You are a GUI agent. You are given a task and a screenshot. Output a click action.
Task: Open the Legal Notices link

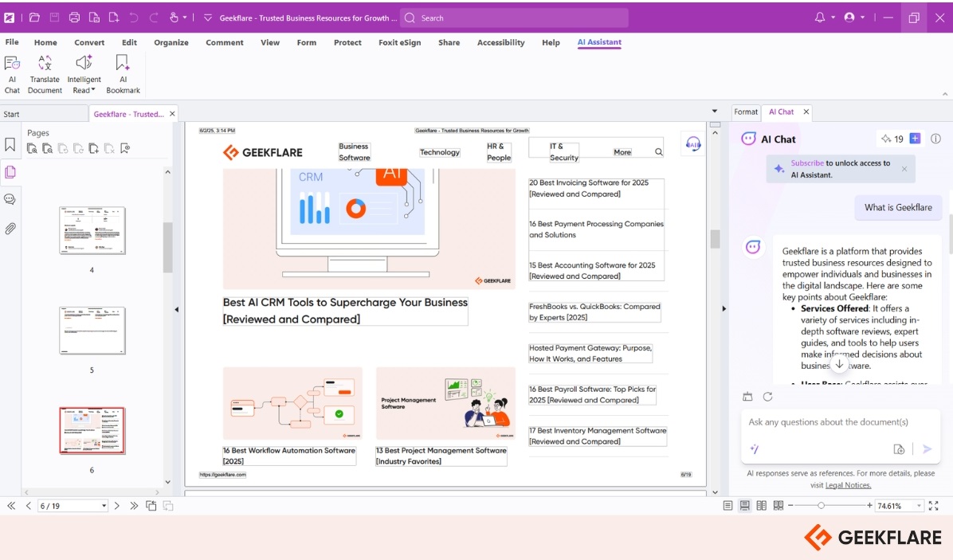[849, 485]
